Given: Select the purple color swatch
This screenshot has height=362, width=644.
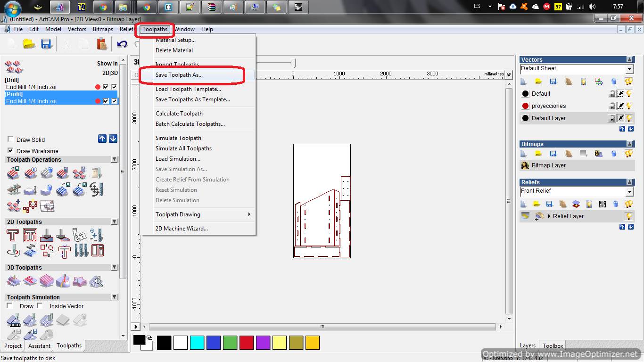Looking at the screenshot, I should click(263, 343).
